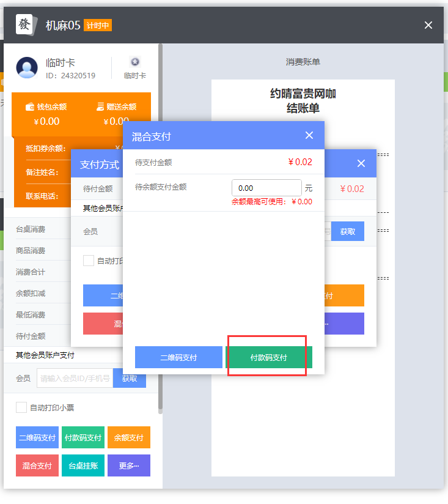Click the 最低消费 row label
The image size is (448, 504).
[x=31, y=314]
